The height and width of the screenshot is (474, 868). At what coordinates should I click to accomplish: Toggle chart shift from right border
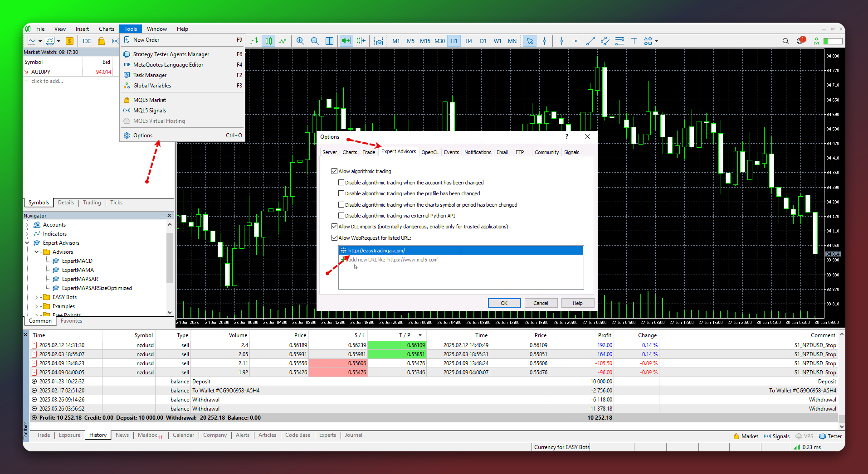(x=361, y=41)
